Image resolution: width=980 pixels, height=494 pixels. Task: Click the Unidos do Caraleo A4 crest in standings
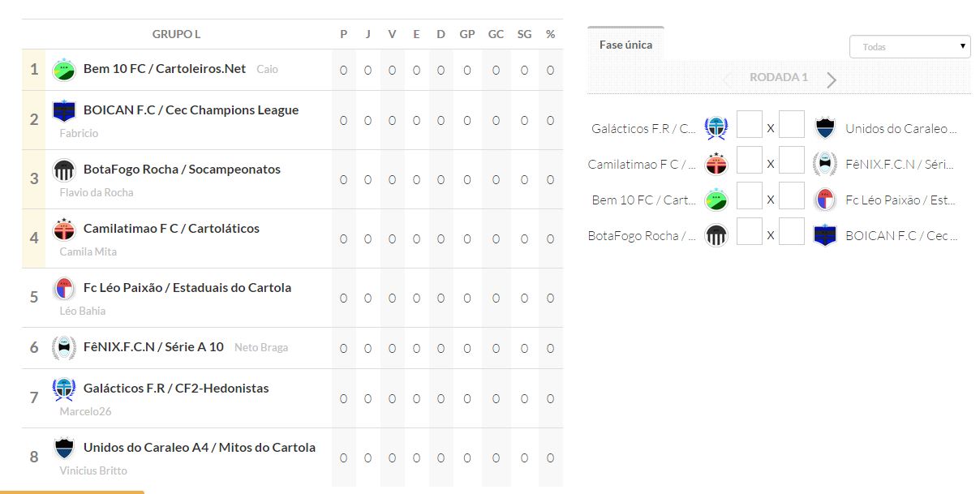click(63, 448)
